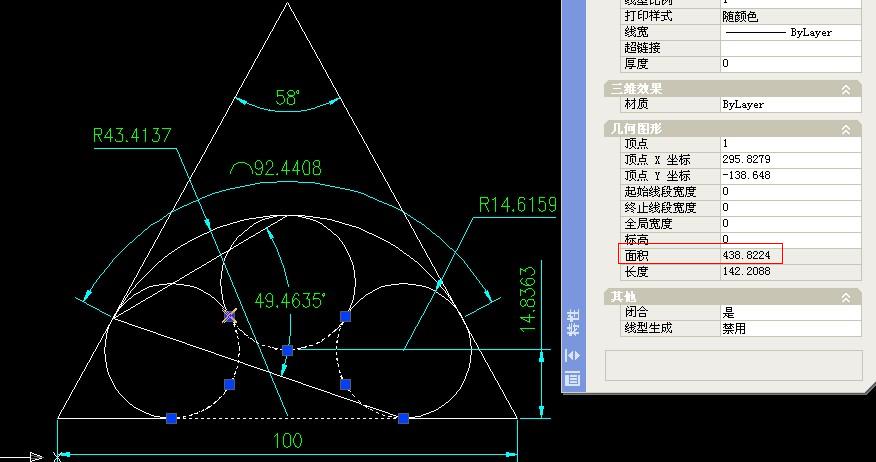
Task: Click the 线宽 property label
Action: (636, 32)
